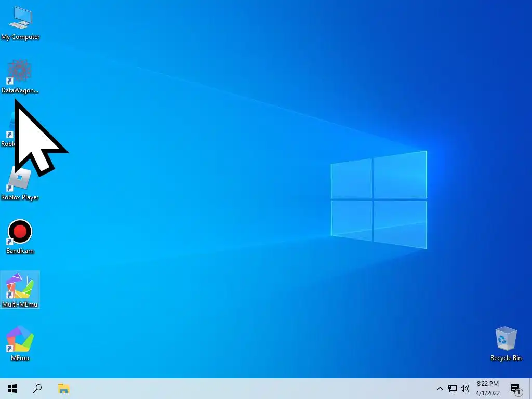Open the clock showing 8:22 PM

pos(487,389)
